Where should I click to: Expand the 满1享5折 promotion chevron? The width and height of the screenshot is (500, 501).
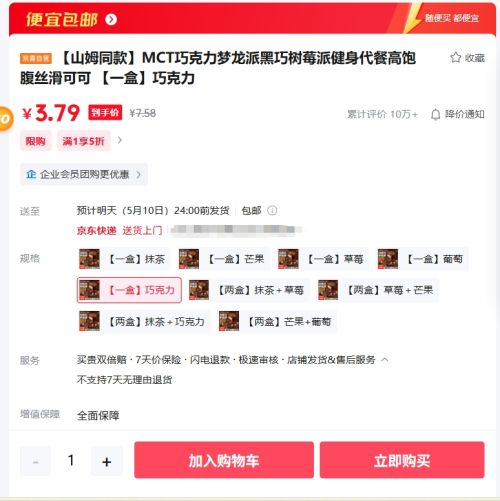point(119,140)
